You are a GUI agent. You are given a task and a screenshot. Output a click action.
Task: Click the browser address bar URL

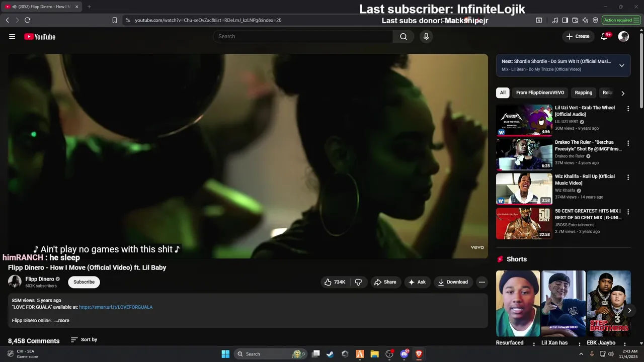coord(208,20)
